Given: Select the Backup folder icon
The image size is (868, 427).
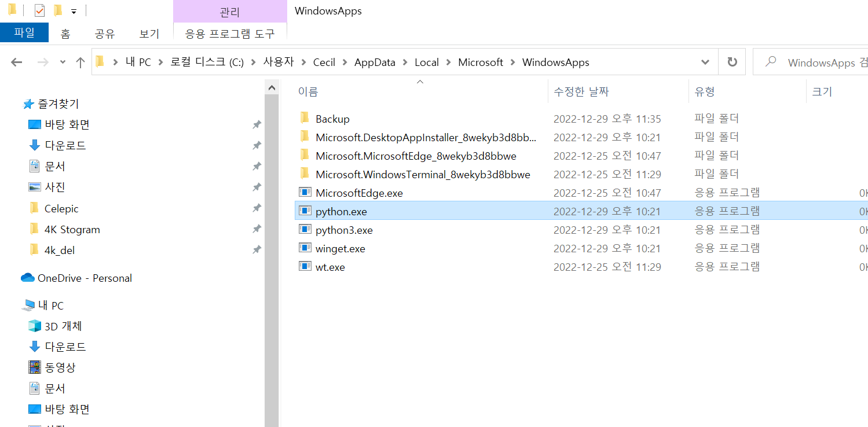Looking at the screenshot, I should [305, 118].
